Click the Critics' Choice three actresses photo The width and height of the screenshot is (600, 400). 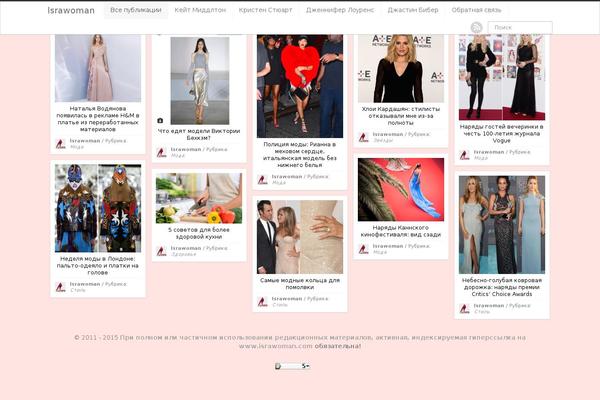(x=502, y=225)
